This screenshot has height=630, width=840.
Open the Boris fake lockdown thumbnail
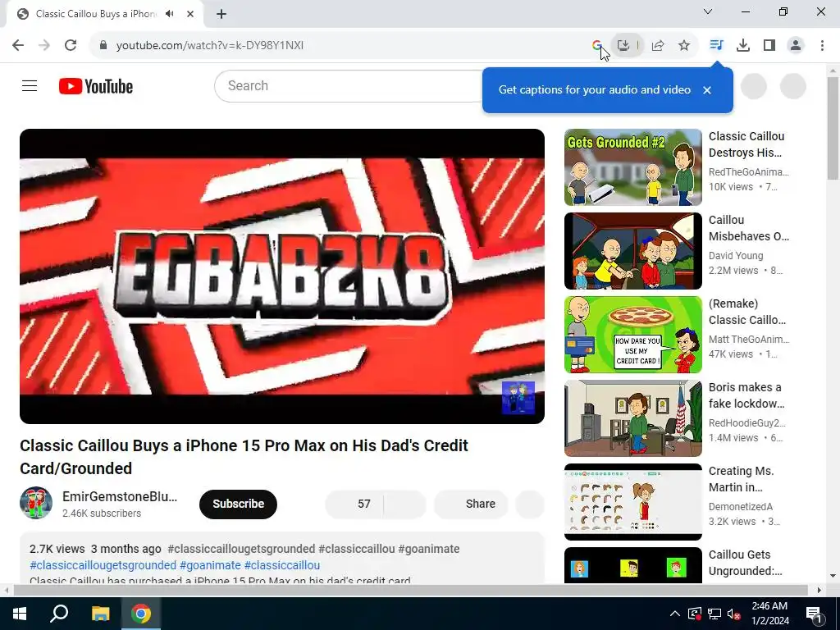click(x=633, y=418)
